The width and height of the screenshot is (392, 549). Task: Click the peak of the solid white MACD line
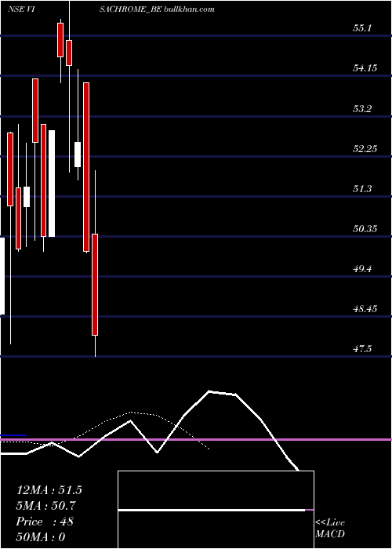[209, 391]
